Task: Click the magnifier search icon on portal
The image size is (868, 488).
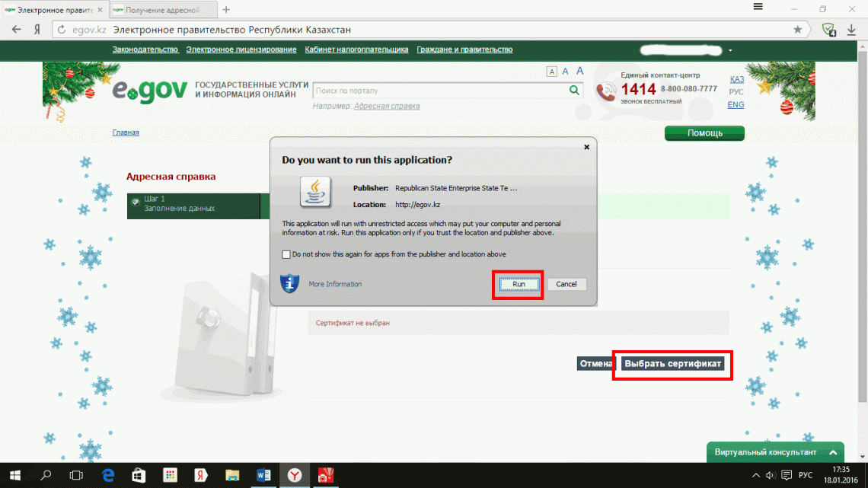Action: [x=575, y=91]
